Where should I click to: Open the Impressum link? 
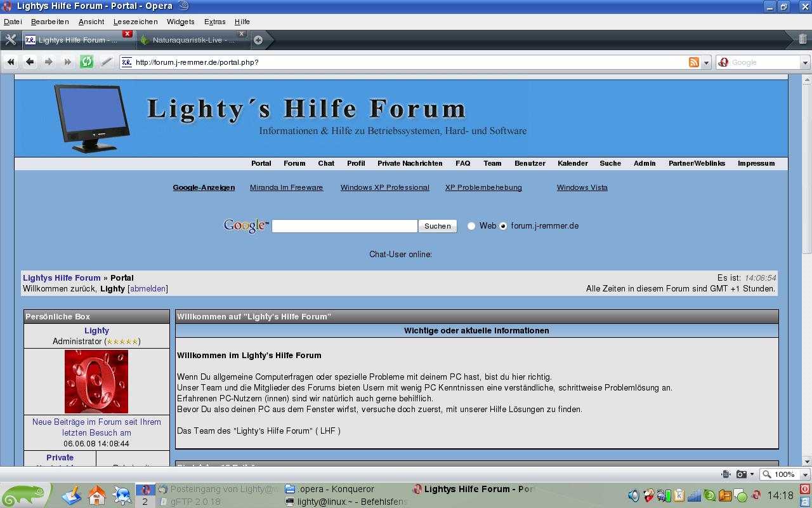[x=756, y=163]
